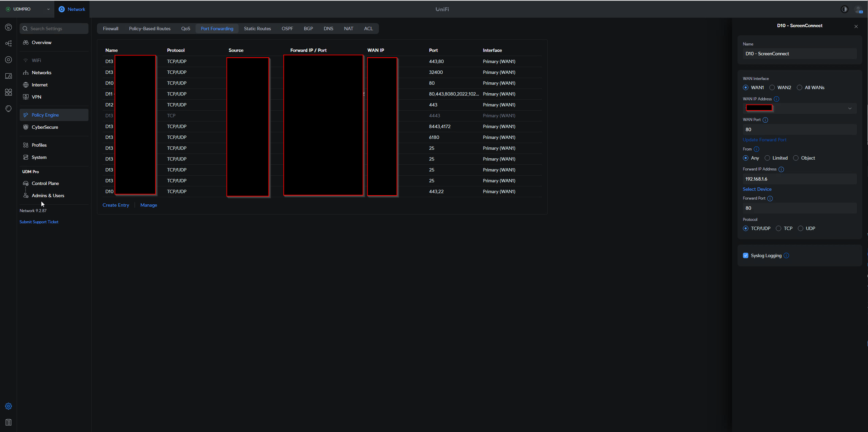
Task: Click the Search Settings field
Action: pyautogui.click(x=54, y=29)
